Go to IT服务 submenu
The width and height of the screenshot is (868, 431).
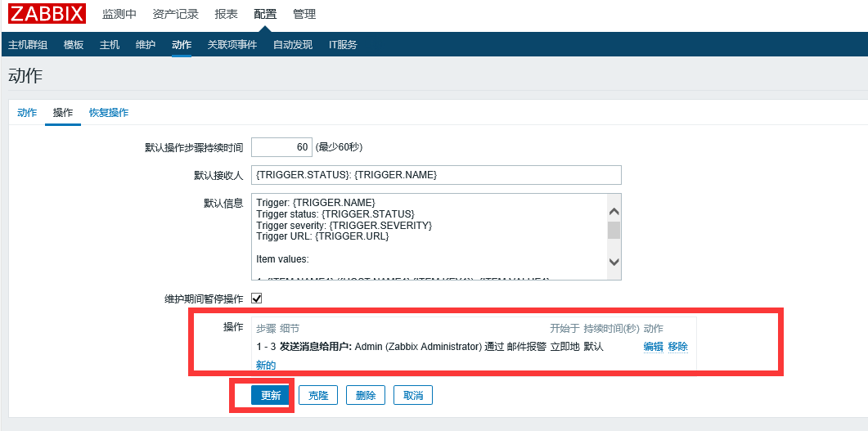point(343,45)
